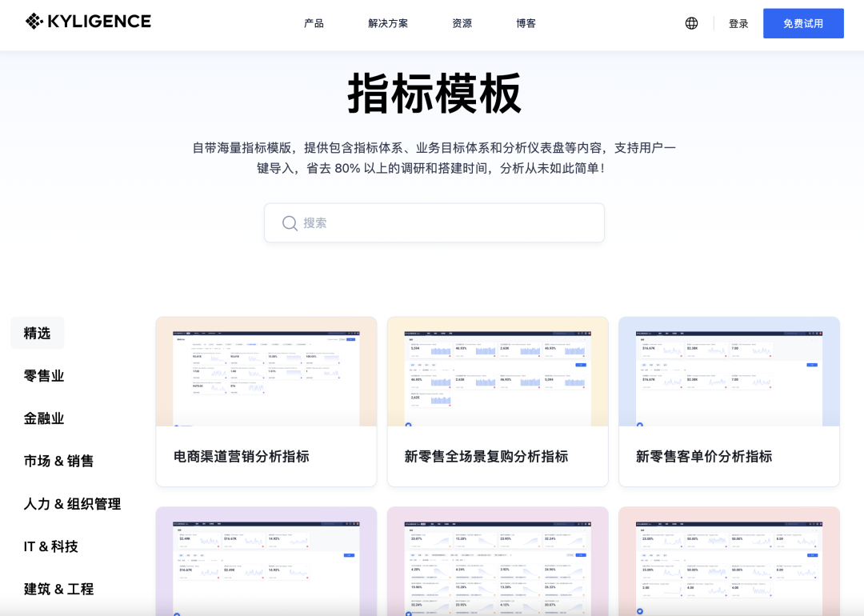Select the 人力 & 组织管理 category
The width and height of the screenshot is (864, 616).
point(72,503)
